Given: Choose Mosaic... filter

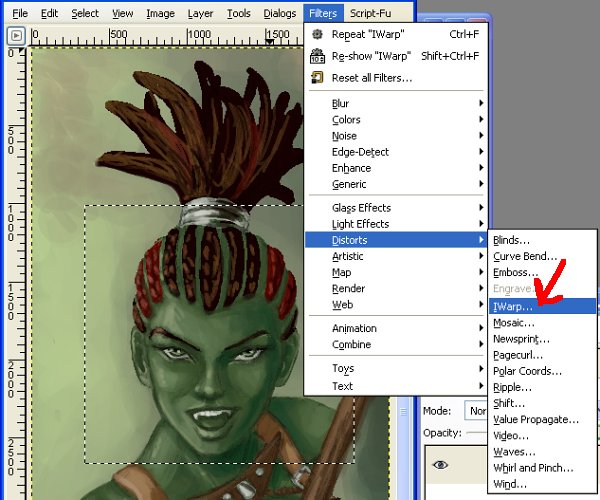Looking at the screenshot, I should [542, 323].
